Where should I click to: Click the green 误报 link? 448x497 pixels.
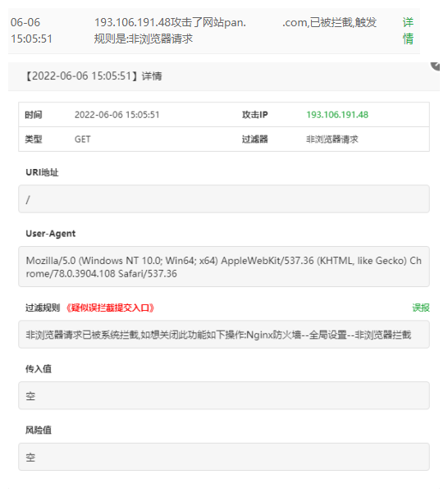421,308
